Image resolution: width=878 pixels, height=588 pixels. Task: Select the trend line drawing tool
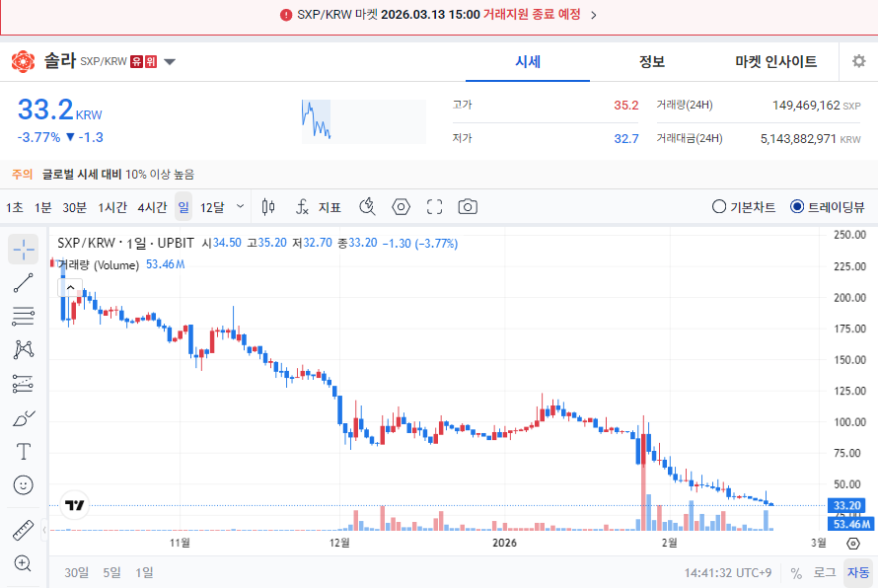(22, 283)
